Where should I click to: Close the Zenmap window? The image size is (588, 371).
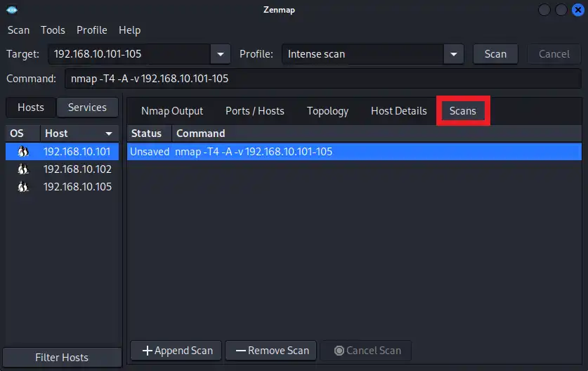click(x=578, y=10)
